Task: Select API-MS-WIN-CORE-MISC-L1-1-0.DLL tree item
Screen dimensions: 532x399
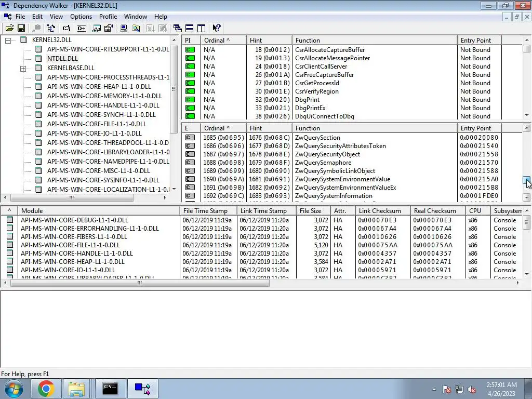Action: [x=98, y=170]
